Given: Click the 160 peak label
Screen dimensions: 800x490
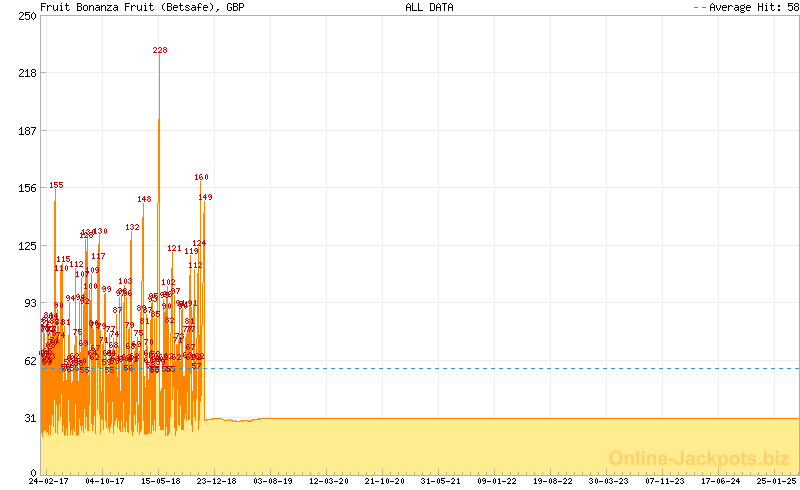Looking at the screenshot, I should [x=201, y=177].
